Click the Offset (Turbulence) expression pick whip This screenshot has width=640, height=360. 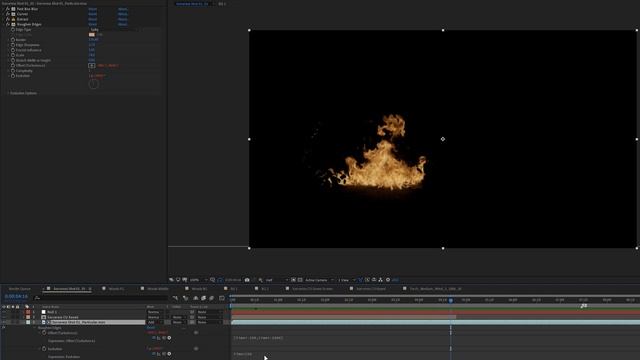(x=164, y=338)
